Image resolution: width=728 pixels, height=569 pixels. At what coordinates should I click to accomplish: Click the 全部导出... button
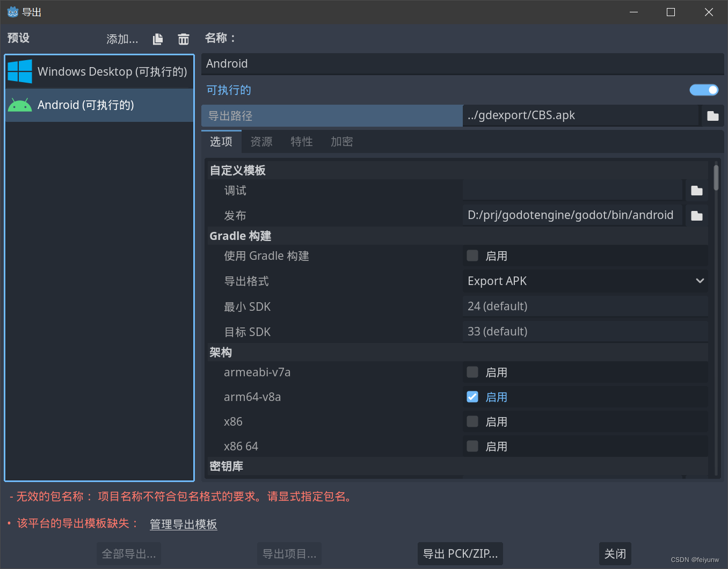(129, 553)
